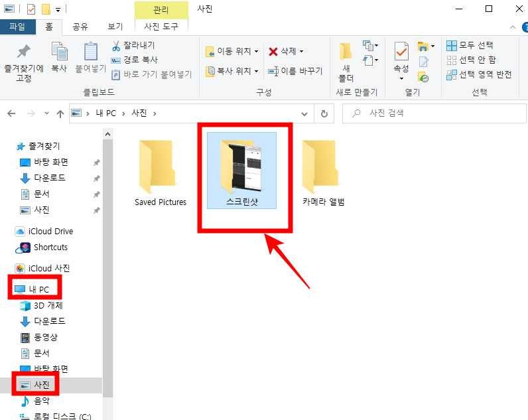Viewport: 528px width, 420px height.
Task: Click the forward navigation arrow
Action: [x=31, y=113]
